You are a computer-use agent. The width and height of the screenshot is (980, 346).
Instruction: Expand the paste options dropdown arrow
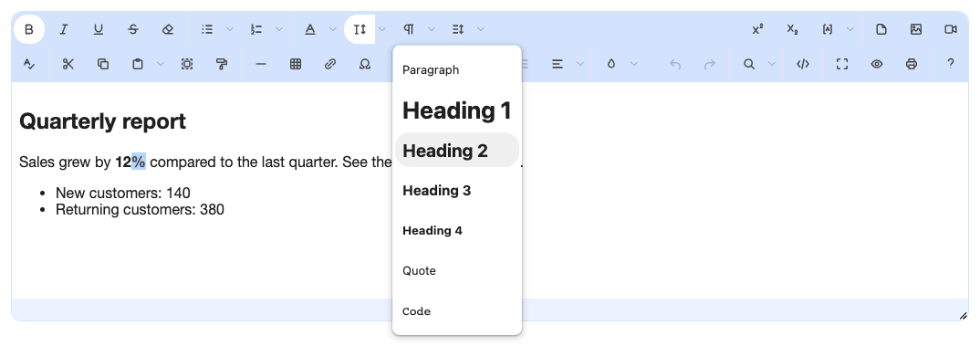tap(160, 64)
